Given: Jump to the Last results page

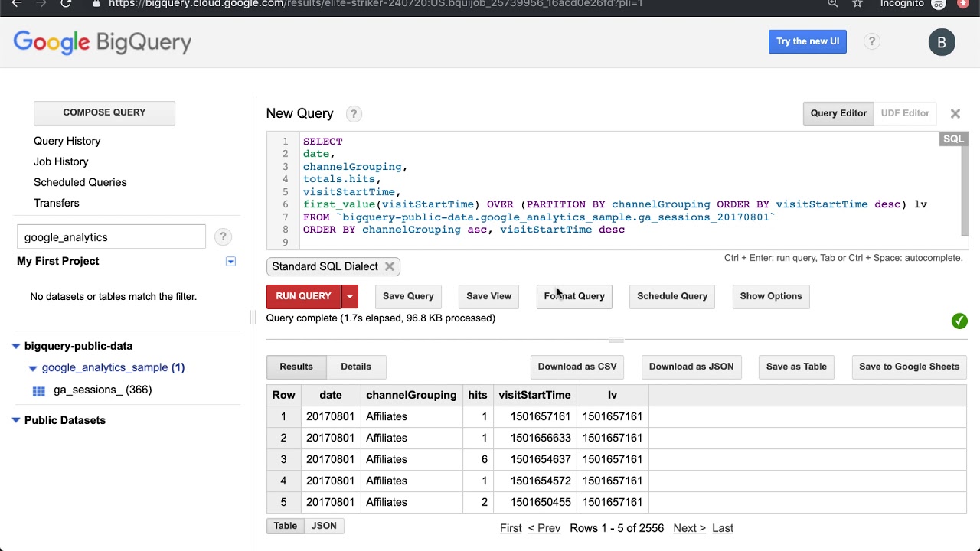Looking at the screenshot, I should [723, 528].
